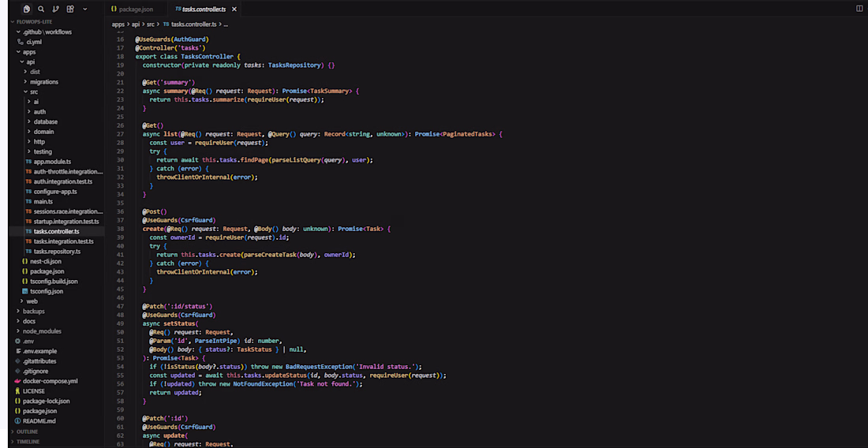Click 'NotFoundException' in line 56
The height and width of the screenshot is (448, 868).
coord(262,383)
